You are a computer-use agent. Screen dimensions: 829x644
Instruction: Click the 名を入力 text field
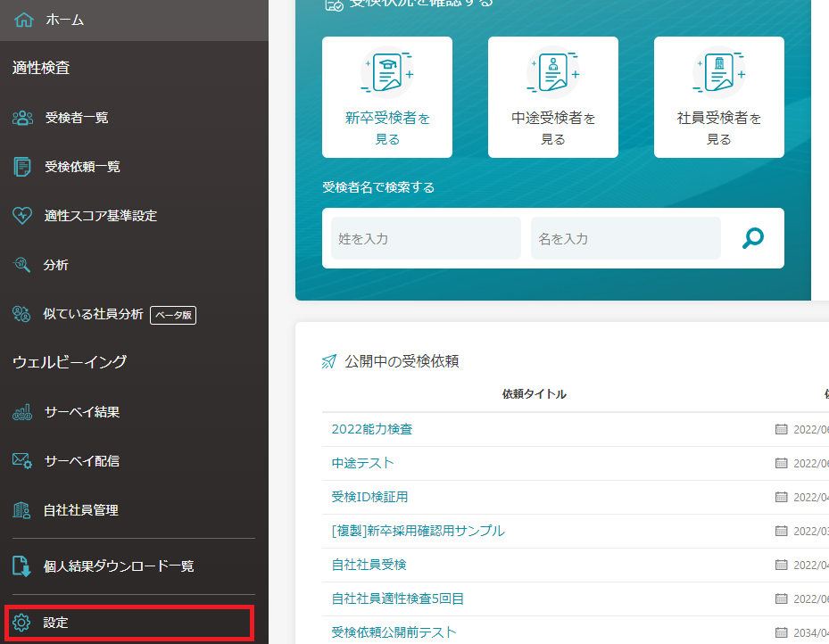626,239
